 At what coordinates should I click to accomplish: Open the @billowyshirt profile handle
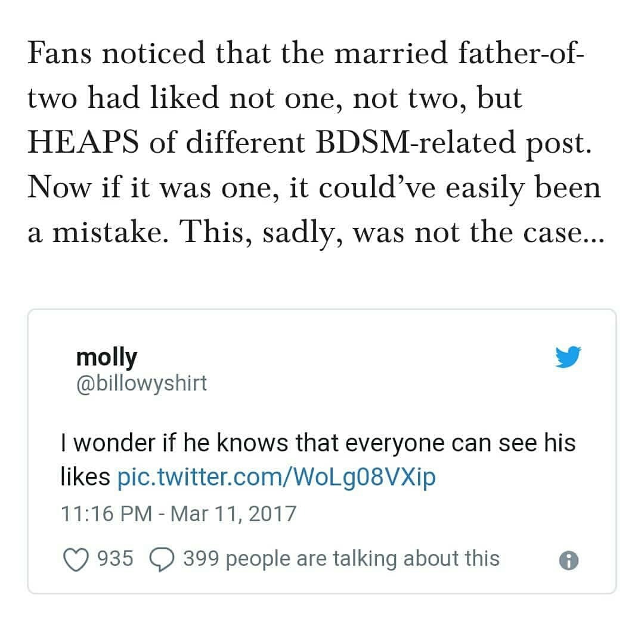click(x=141, y=383)
